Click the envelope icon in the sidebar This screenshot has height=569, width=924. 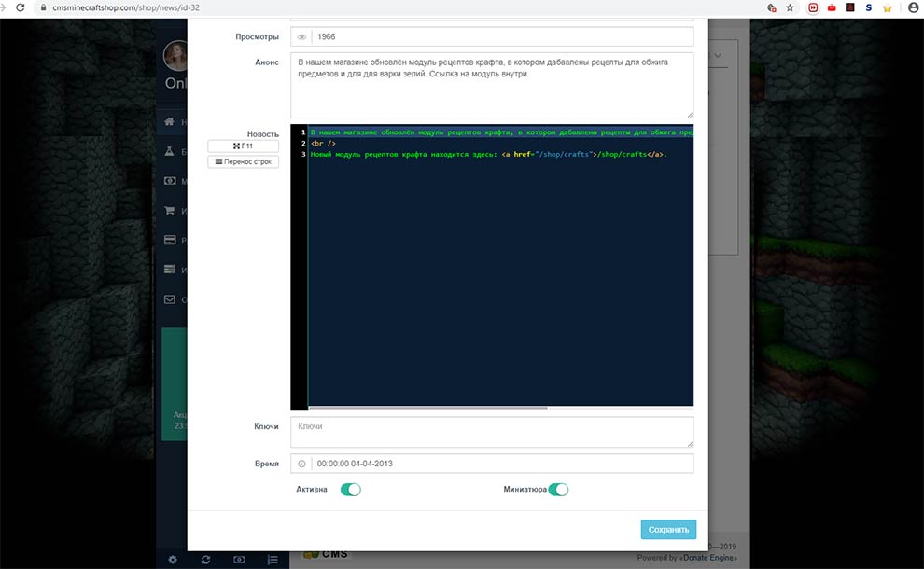pos(169,299)
